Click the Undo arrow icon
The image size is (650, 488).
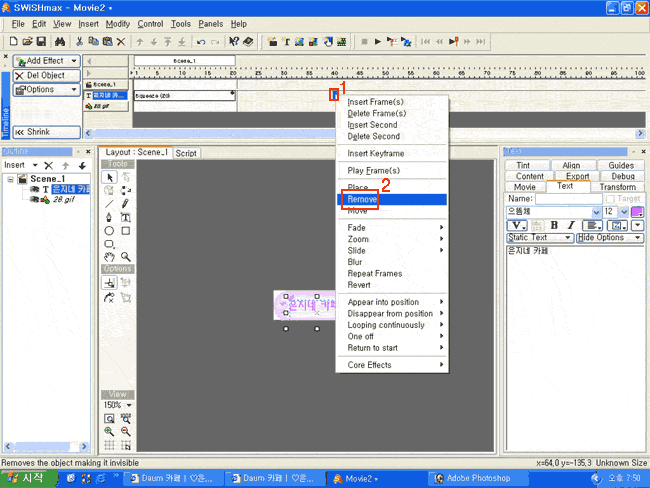[x=201, y=41]
